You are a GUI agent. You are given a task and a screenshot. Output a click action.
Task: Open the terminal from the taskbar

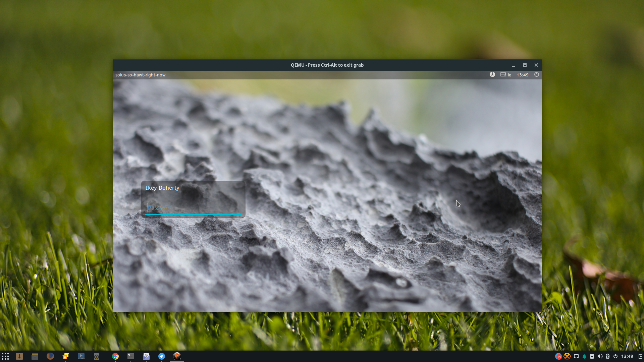tap(131, 356)
